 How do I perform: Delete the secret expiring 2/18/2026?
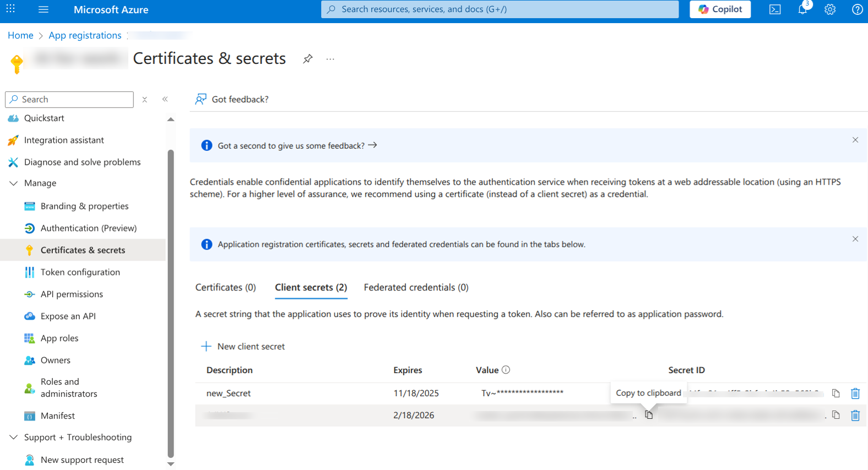pos(855,415)
